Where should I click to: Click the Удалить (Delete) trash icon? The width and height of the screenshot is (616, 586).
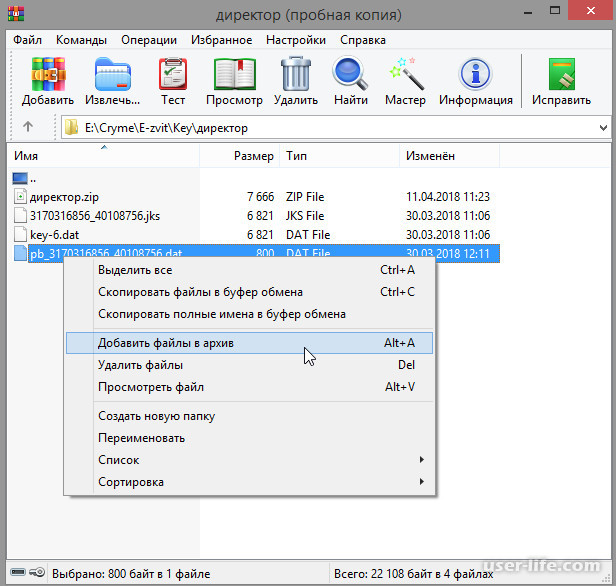(295, 73)
